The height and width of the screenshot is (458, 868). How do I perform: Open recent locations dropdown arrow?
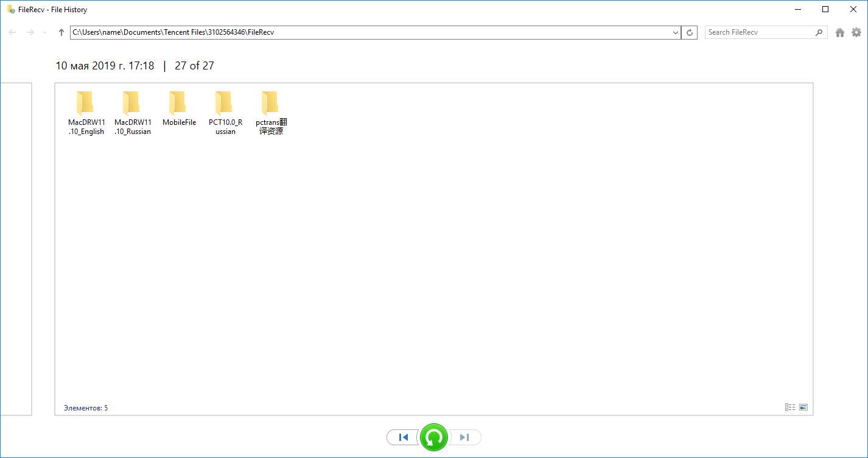tap(44, 33)
